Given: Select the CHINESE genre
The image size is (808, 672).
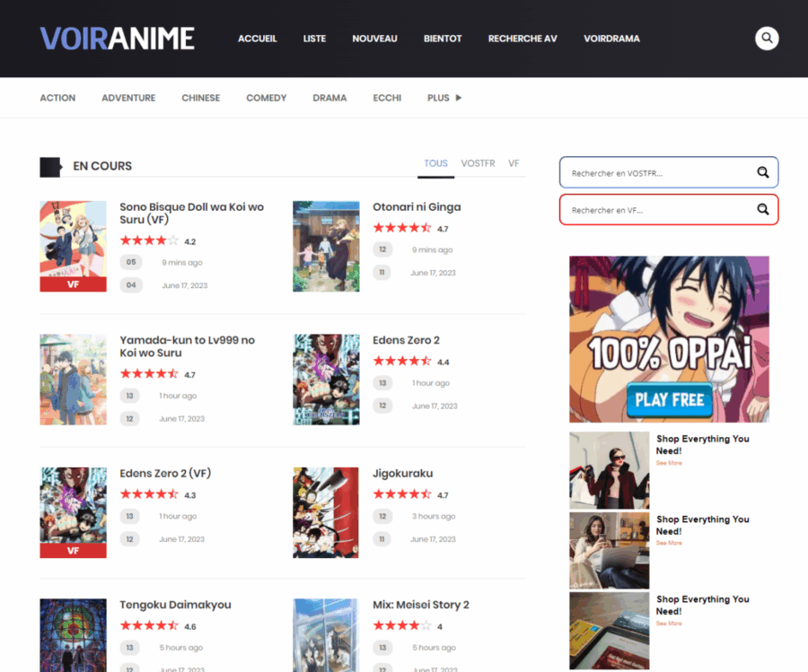Looking at the screenshot, I should (200, 98).
